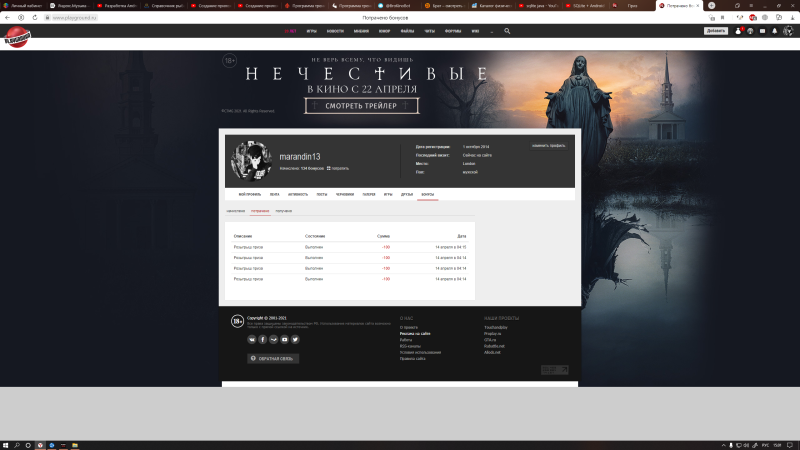
Task: Click the browser back arrow
Action: (x=7, y=17)
